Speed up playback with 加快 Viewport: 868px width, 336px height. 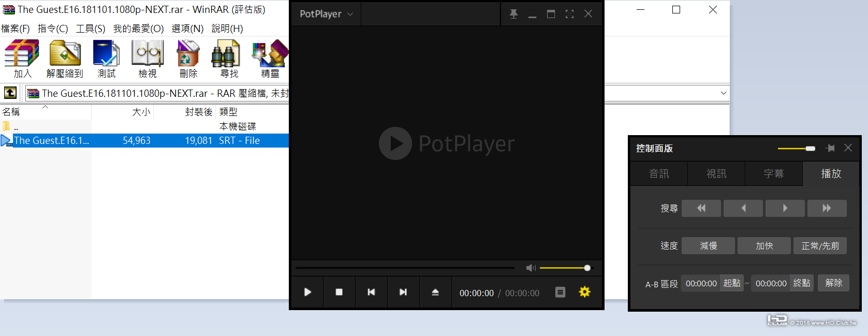coord(764,246)
